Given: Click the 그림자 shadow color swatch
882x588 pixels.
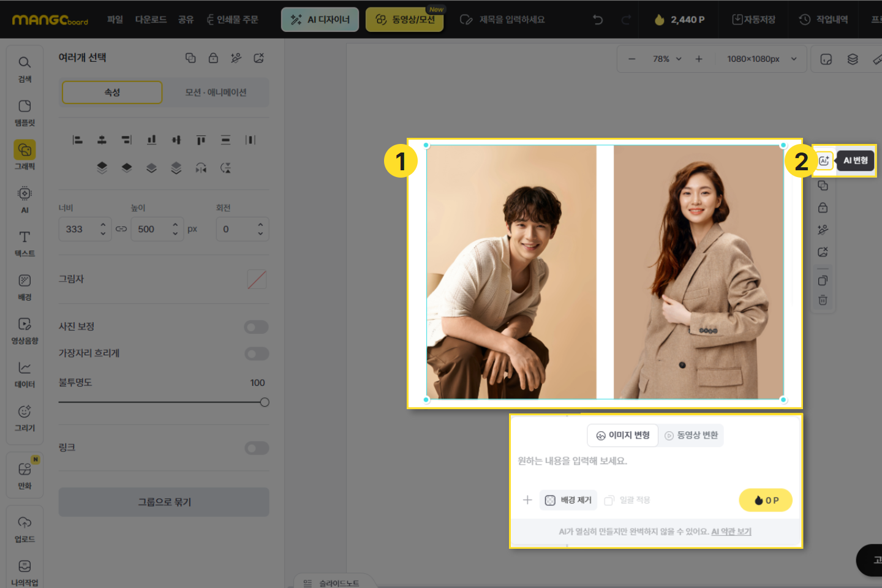Looking at the screenshot, I should tap(257, 279).
